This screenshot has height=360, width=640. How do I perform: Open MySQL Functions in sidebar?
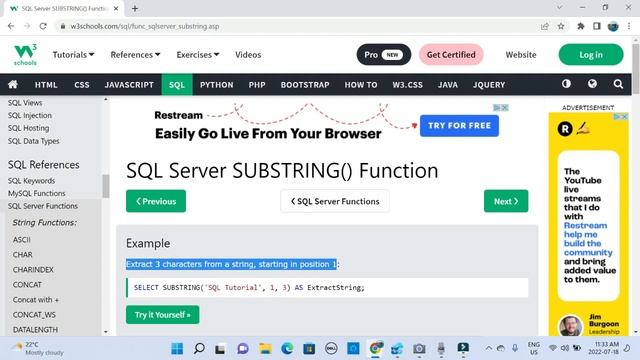(37, 193)
